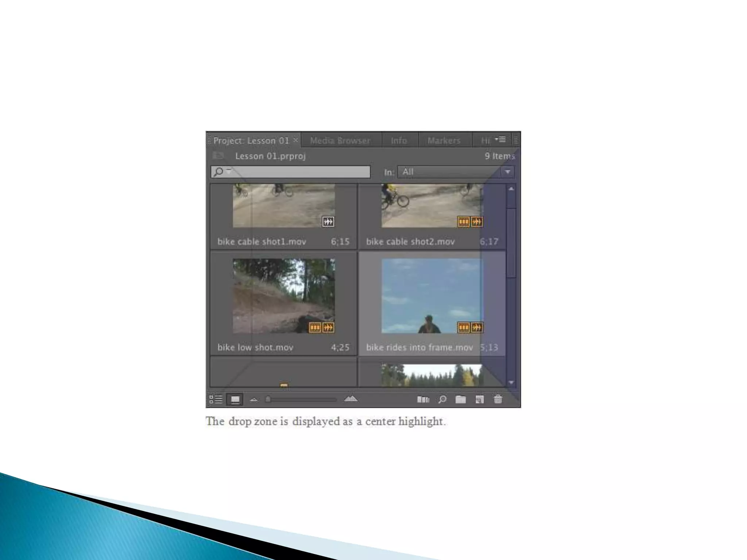Switch to Icon View
The image size is (747, 560).
tap(235, 399)
